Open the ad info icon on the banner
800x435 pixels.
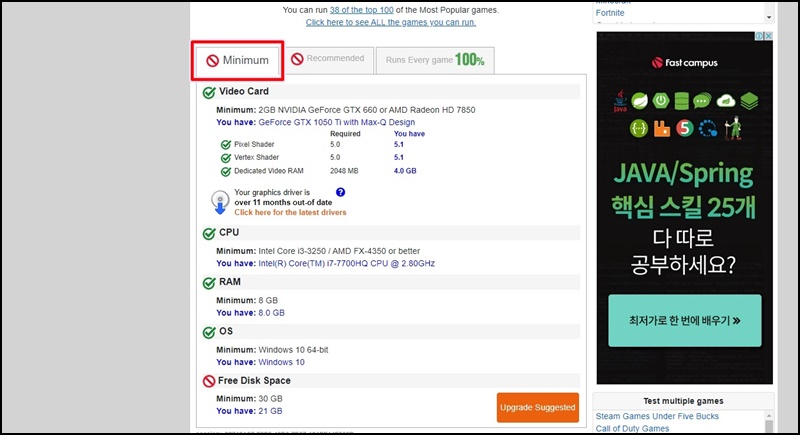coord(759,36)
